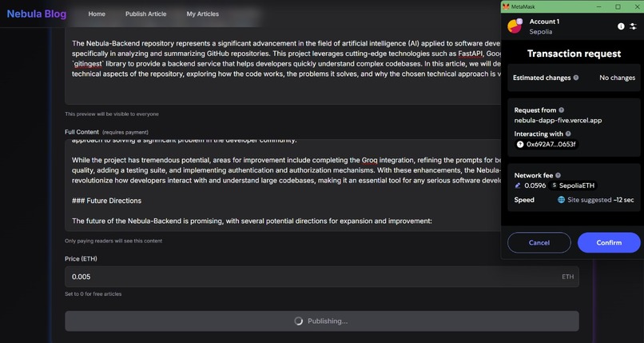Click the Full Content label
The width and height of the screenshot is (644, 343).
(x=81, y=132)
